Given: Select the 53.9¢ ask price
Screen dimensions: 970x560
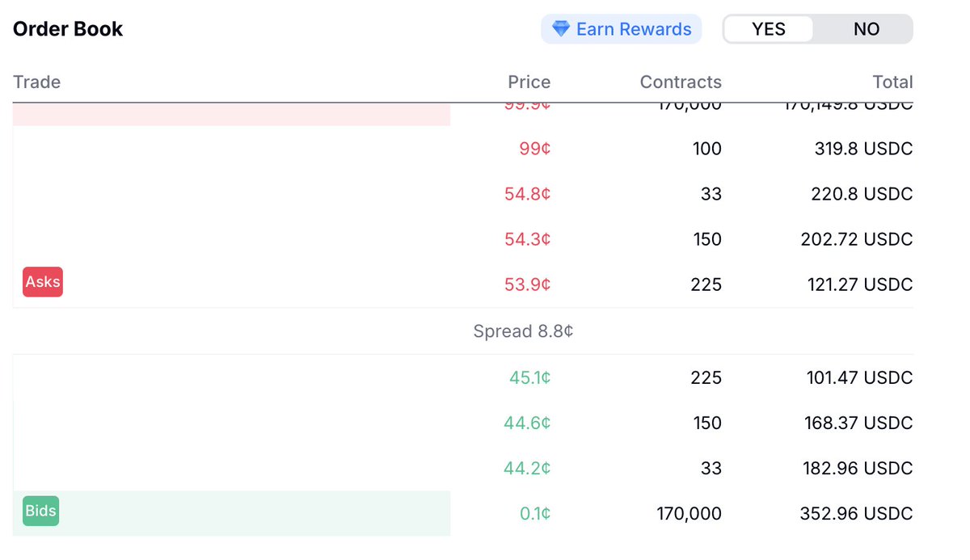Looking at the screenshot, I should pos(528,284).
